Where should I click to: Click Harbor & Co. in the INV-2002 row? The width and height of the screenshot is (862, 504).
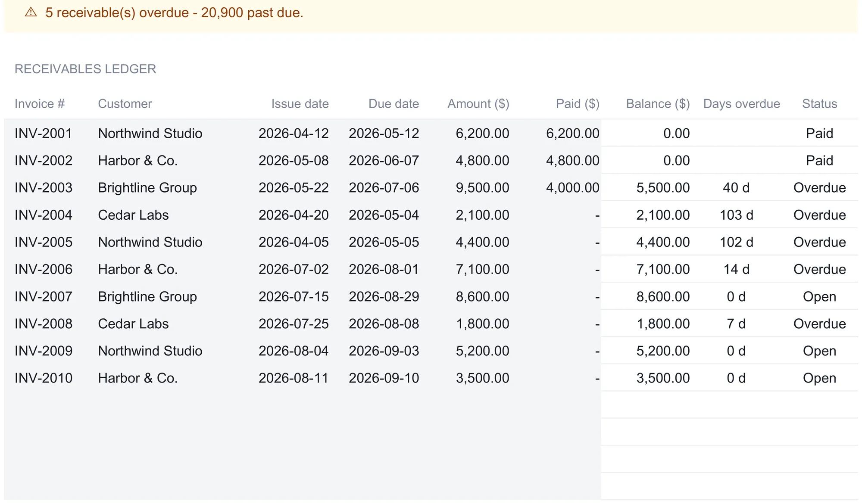tap(138, 161)
